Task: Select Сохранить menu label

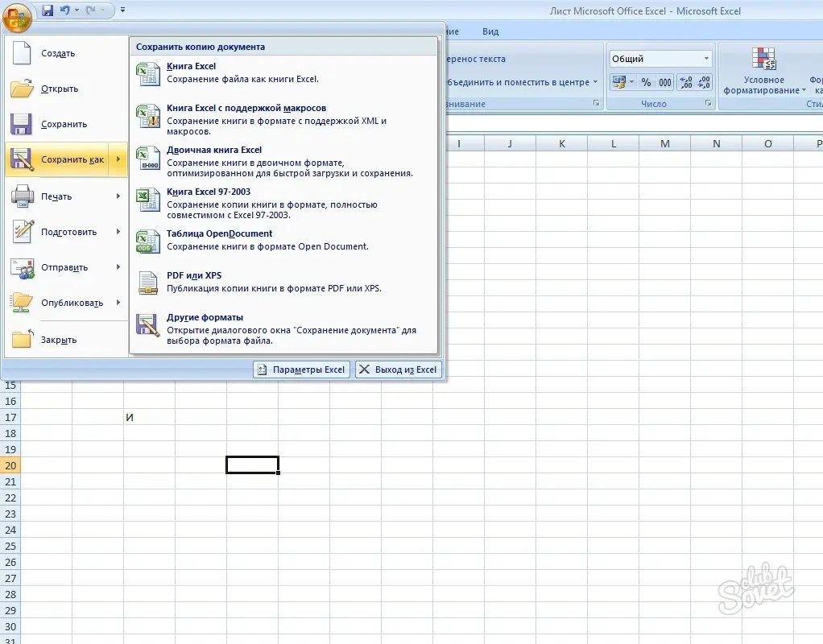Action: 64,125
